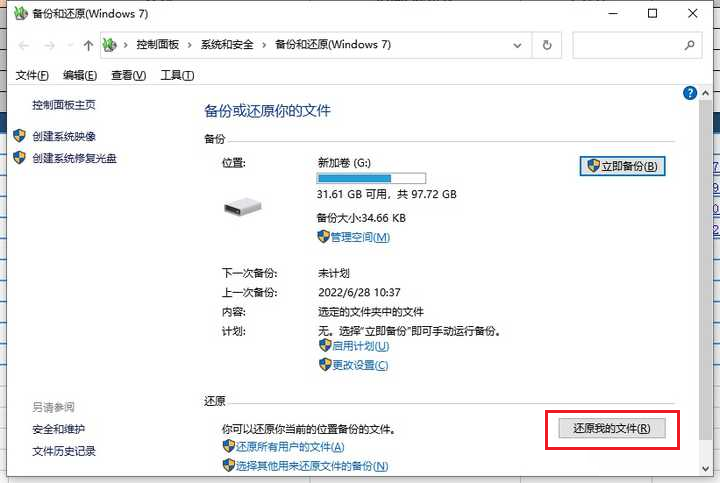Click 未计划 next backup value
Viewport: 720px width, 483px height.
(333, 273)
